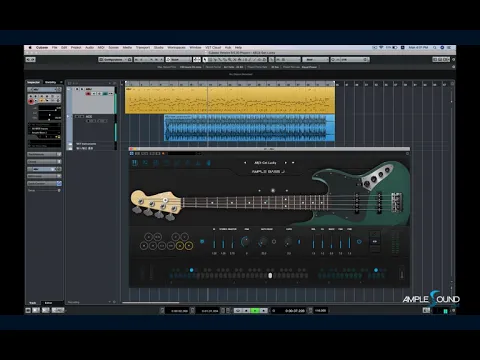Open the Transport menu
The height and width of the screenshot is (360, 480).
[143, 48]
